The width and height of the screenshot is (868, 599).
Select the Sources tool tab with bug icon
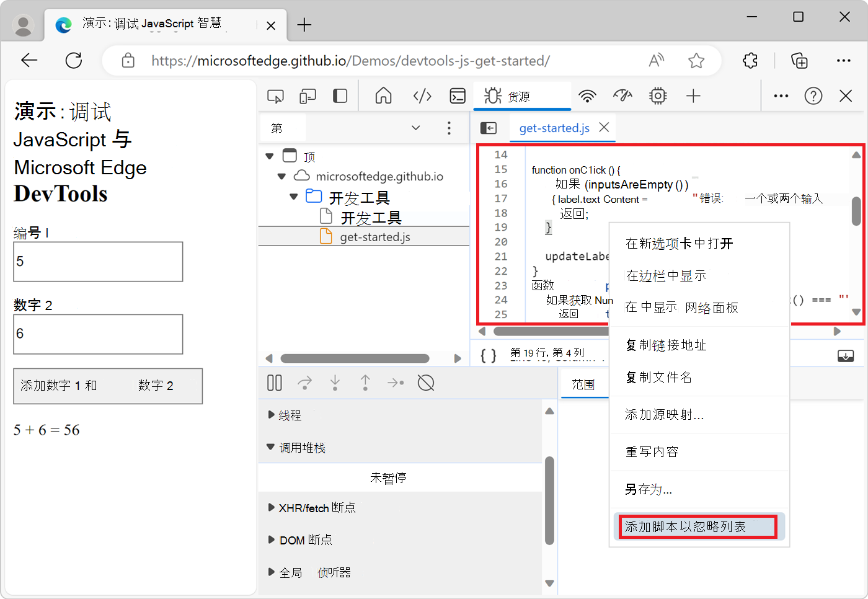(x=523, y=96)
